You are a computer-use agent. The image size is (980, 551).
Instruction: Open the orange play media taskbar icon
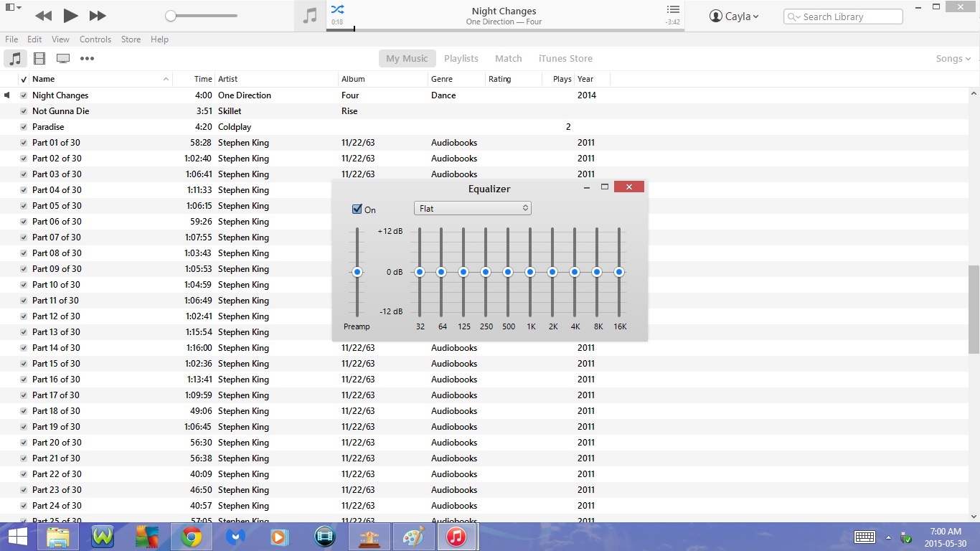coord(280,537)
